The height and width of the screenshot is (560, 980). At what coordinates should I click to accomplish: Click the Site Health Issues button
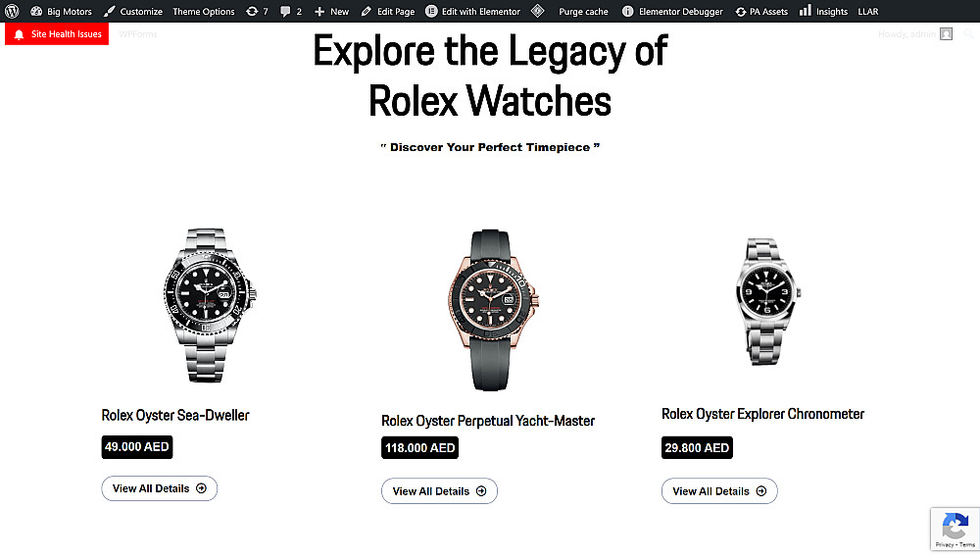click(x=57, y=34)
